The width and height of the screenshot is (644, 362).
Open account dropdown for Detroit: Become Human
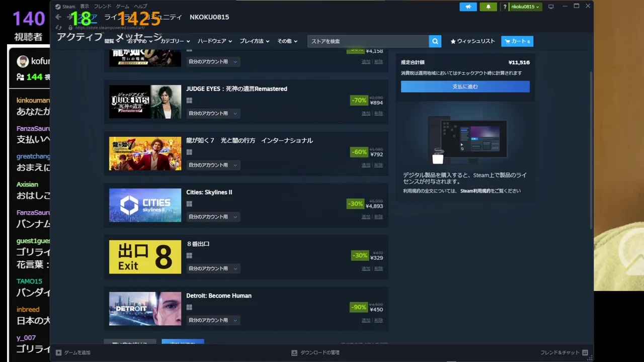click(213, 320)
